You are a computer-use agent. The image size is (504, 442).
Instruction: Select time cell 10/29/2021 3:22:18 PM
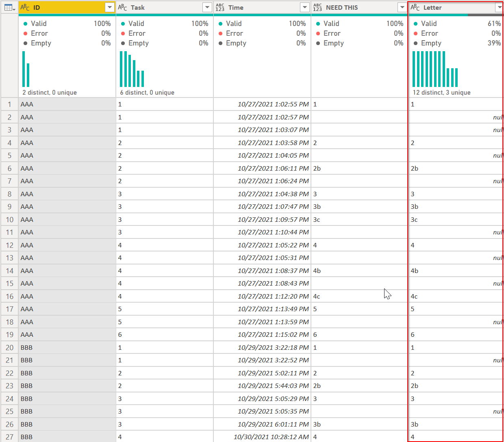pos(262,347)
